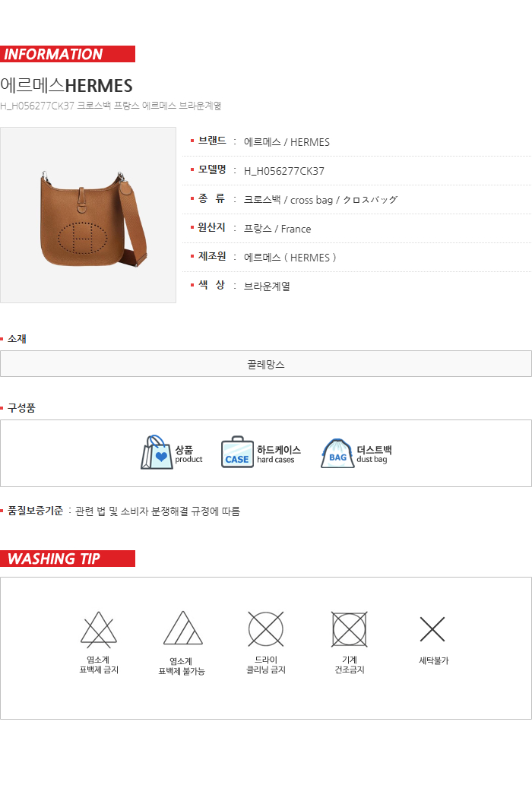Click the 에르메스HERMES title heading
Image resolution: width=532 pixels, height=785 pixels.
click(67, 86)
